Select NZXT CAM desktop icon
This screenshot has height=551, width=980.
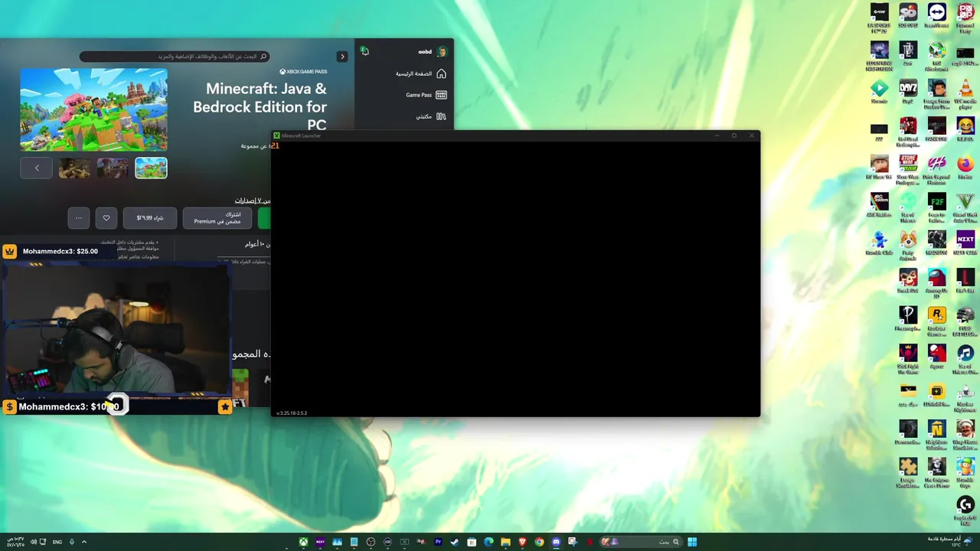click(965, 243)
